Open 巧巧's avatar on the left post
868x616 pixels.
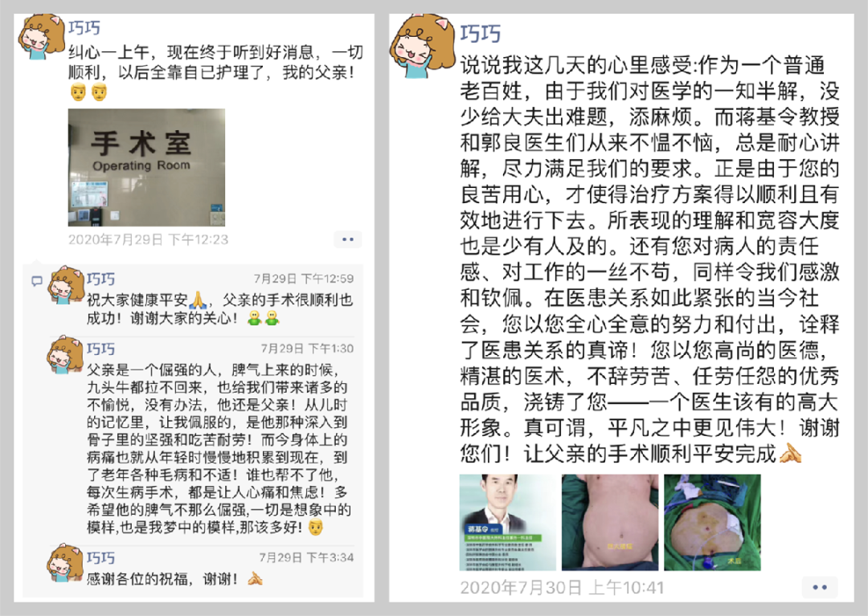41,37
